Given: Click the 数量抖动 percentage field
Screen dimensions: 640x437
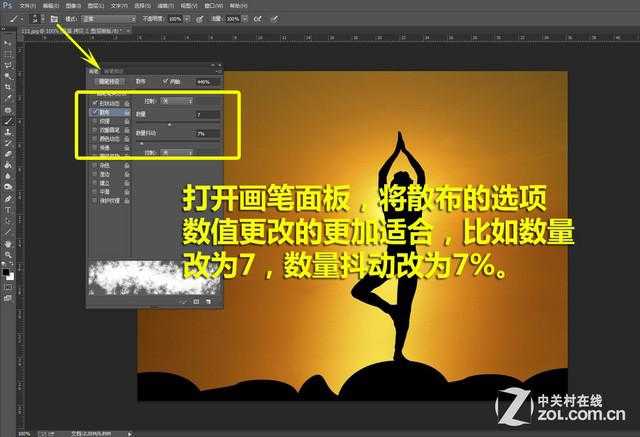Looking at the screenshot, I should [206, 133].
